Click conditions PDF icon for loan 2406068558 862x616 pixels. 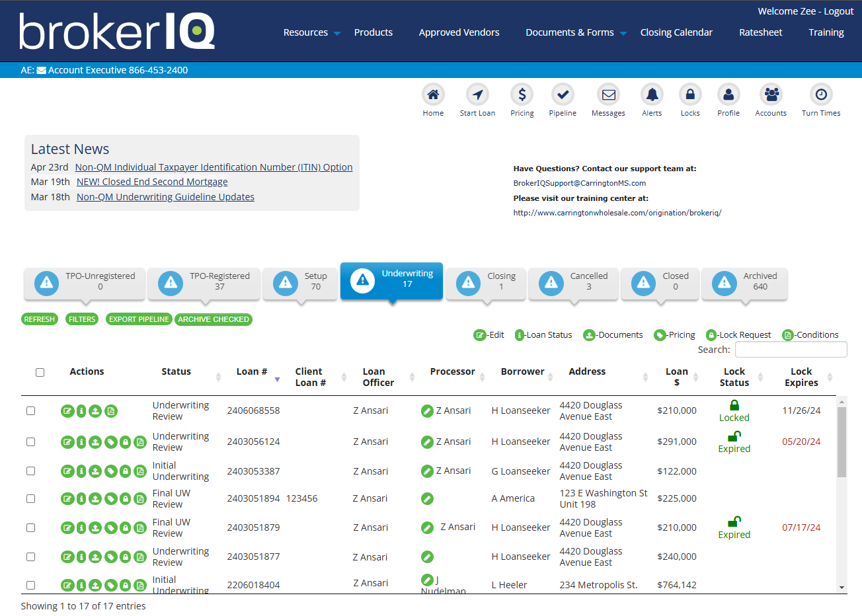(x=111, y=411)
